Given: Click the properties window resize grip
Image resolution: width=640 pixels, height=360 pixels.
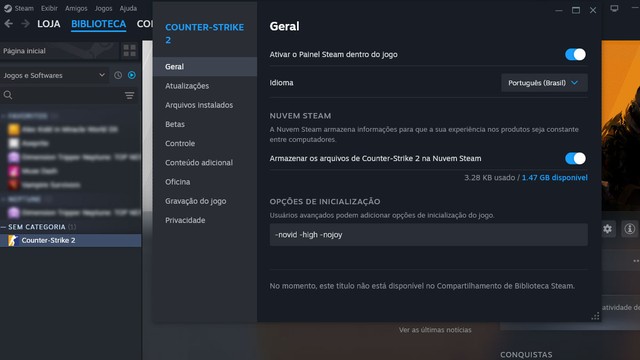Looking at the screenshot, I should [595, 316].
